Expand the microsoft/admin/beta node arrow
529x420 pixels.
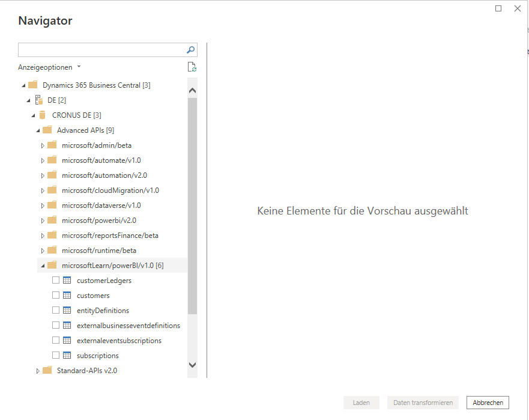pos(43,145)
